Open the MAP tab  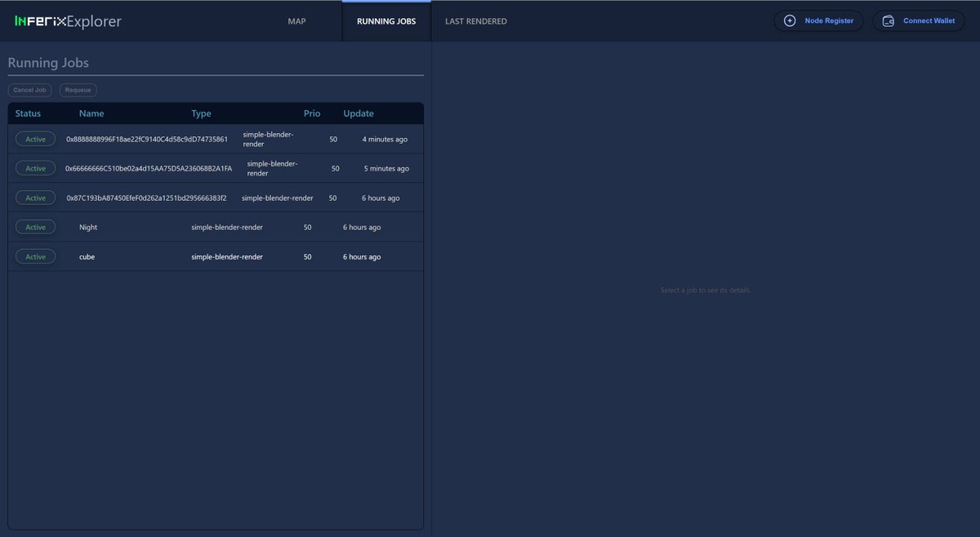pyautogui.click(x=297, y=21)
